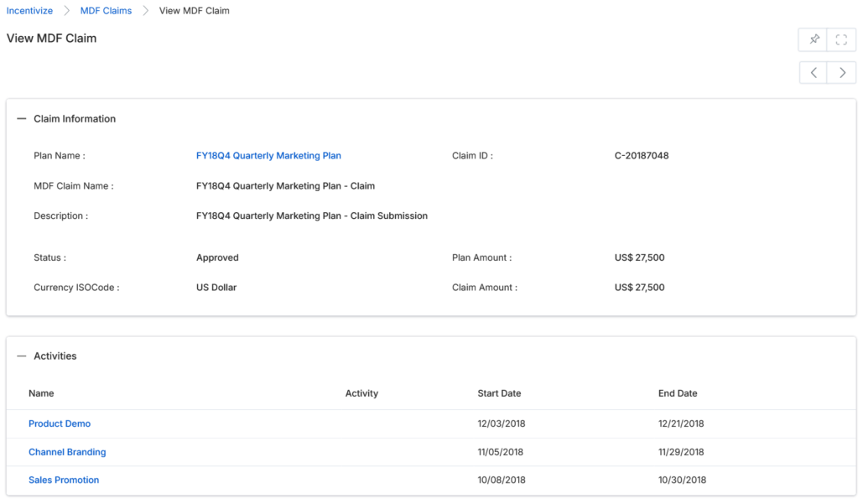The image size is (863, 504).
Task: Select the US Dollar currency value
Action: [x=216, y=287]
